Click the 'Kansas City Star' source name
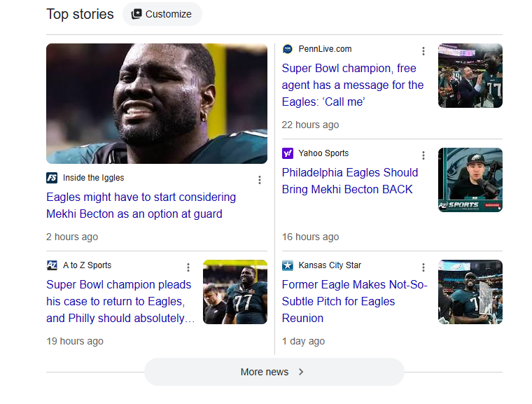The image size is (532, 404). (x=330, y=265)
